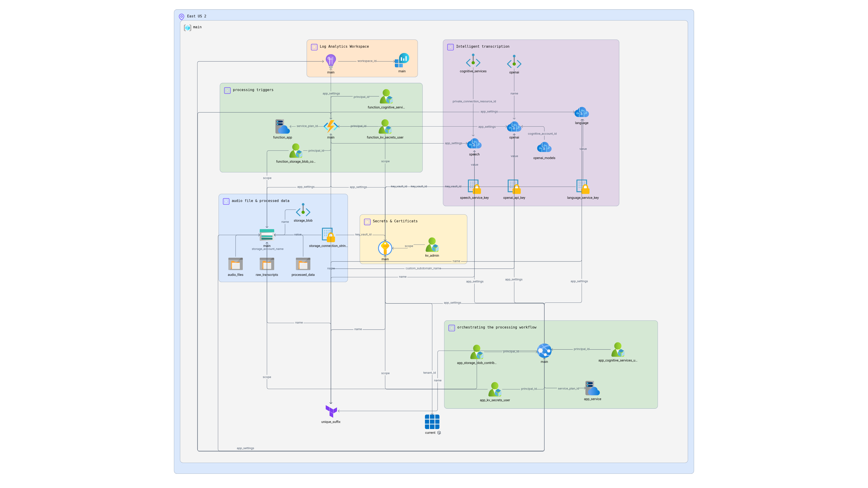Select the function_storage_blob_co... role icon
Screen dimensions: 868x488
coord(295,151)
